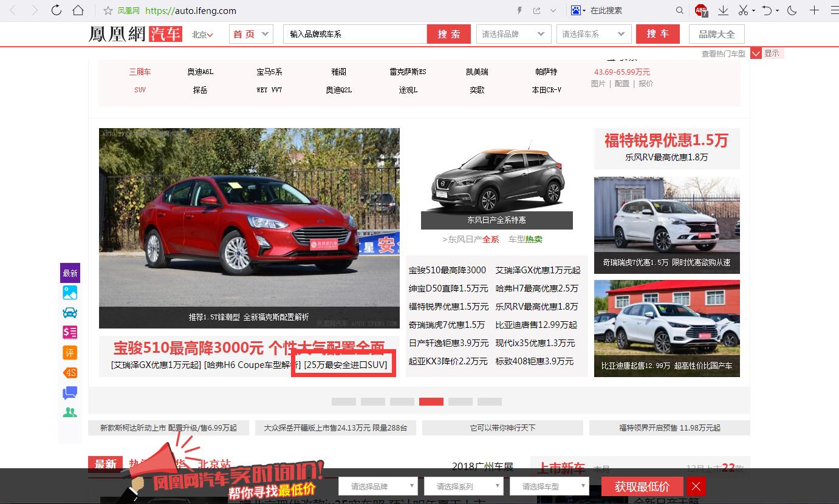Open the browser home page icon
Viewport: 839px width, 504px height.
tap(78, 10)
